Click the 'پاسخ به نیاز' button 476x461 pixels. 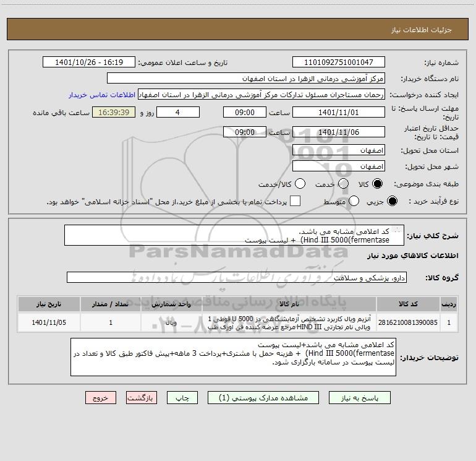pyautogui.click(x=359, y=398)
